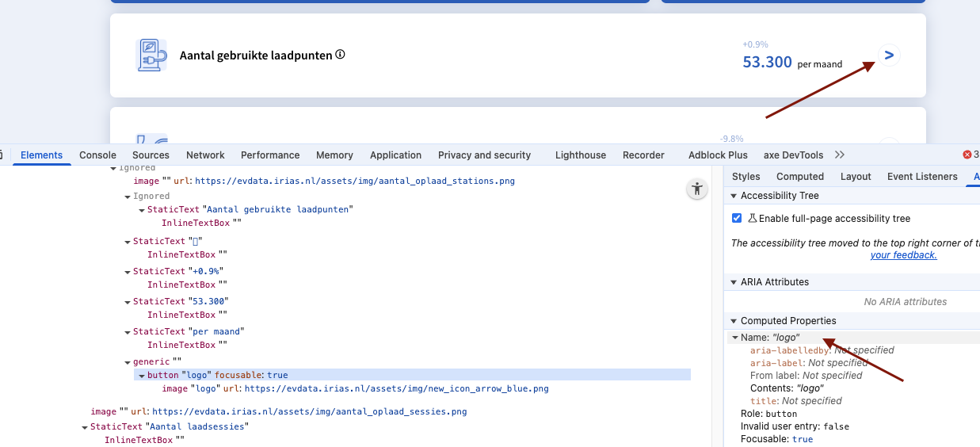
Task: Collapse the Name "logo" property details
Action: point(735,338)
